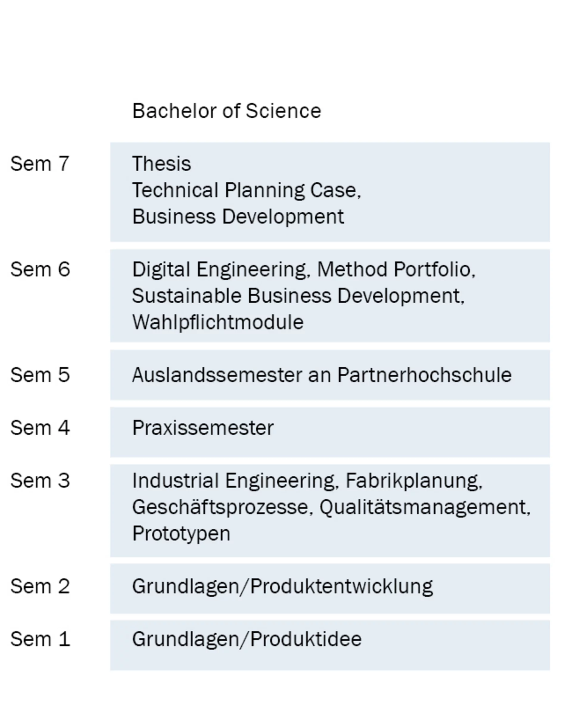Select the Technical Planning Case text
572x728 pixels.
(x=246, y=190)
